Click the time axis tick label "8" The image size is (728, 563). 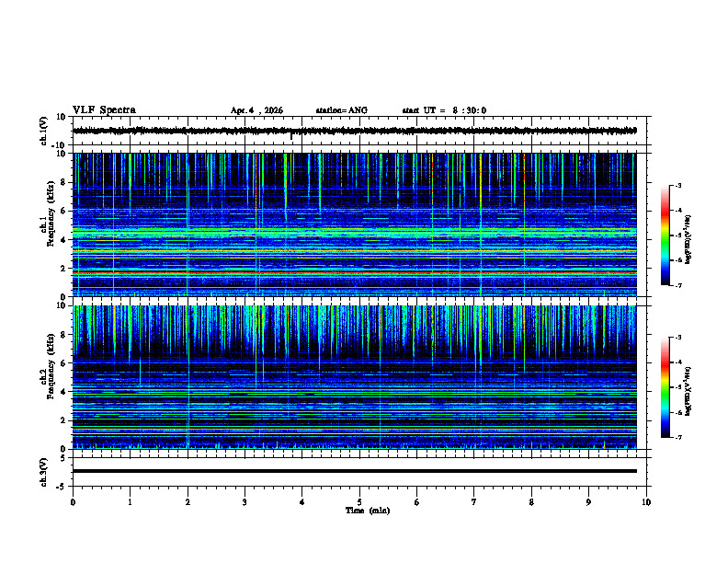pos(531,502)
